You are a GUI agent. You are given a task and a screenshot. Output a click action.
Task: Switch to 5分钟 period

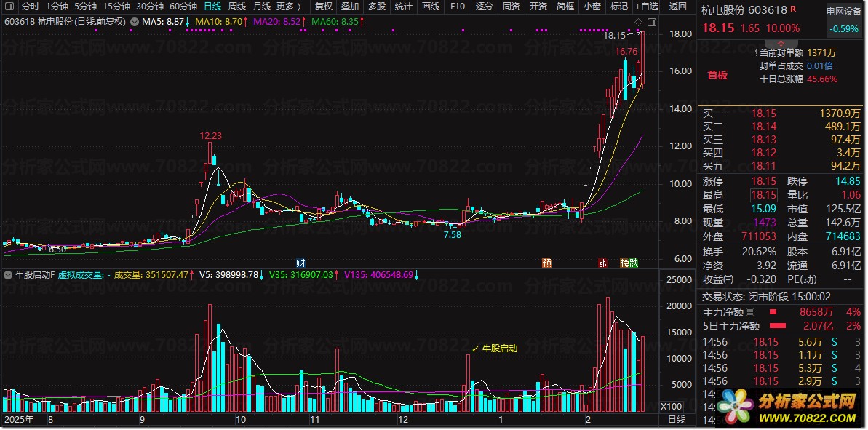pos(84,7)
